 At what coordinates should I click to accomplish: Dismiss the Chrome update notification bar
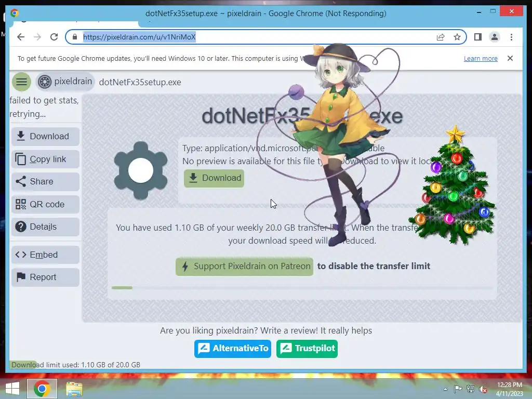[x=510, y=58]
